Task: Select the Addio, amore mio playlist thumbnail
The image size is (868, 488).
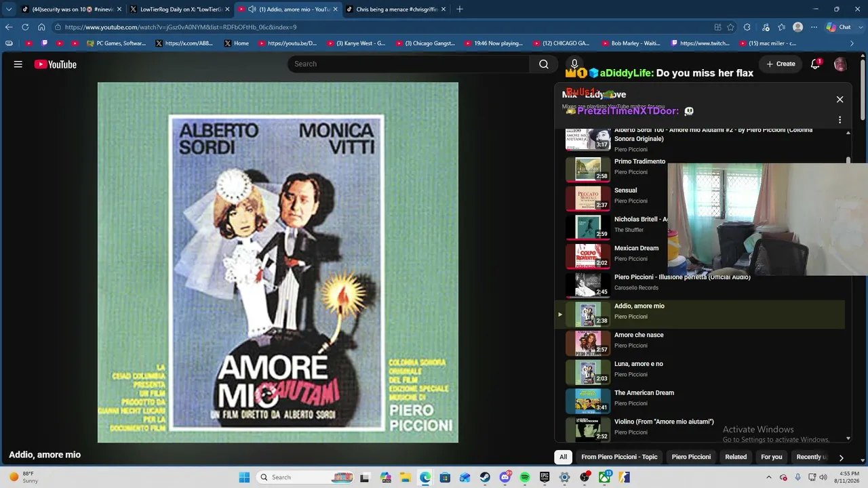Action: 588,314
